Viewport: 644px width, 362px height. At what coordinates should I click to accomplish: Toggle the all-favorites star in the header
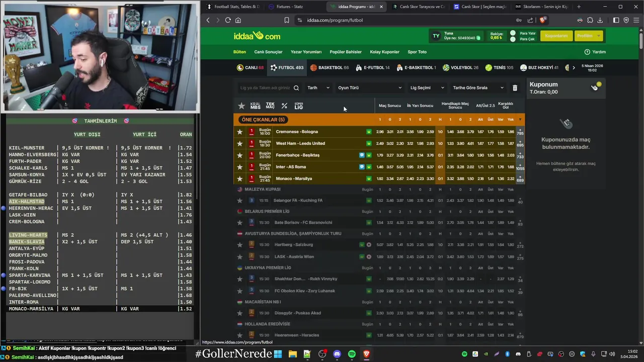(242, 106)
